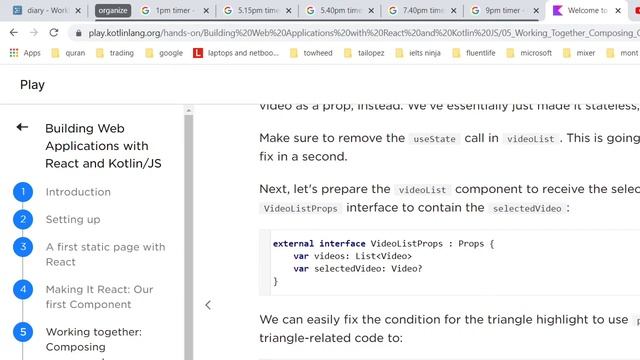Image resolution: width=640 pixels, height=360 pixels.
Task: Open the Introduction step
Action: pos(78,192)
